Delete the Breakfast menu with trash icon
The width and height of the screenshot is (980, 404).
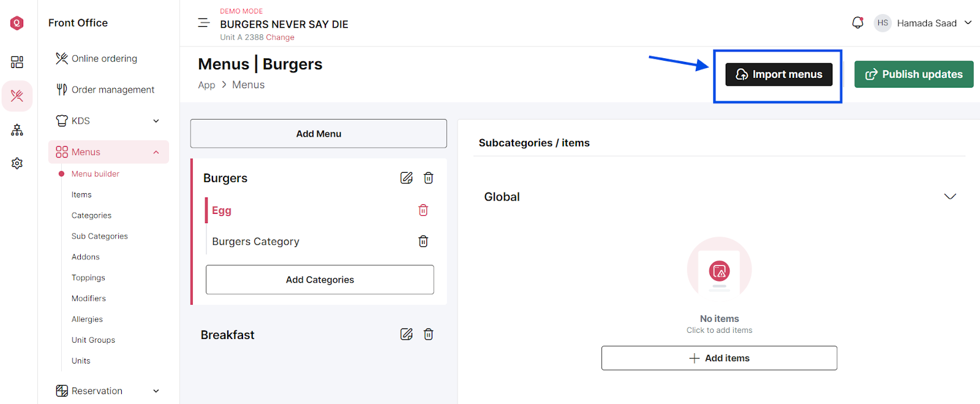[429, 334]
